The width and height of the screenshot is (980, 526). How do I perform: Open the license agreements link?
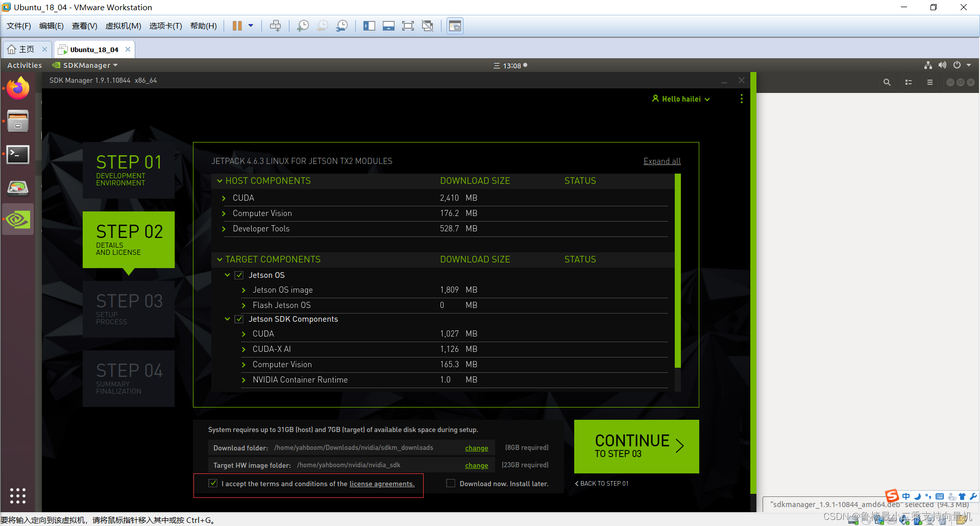[382, 484]
